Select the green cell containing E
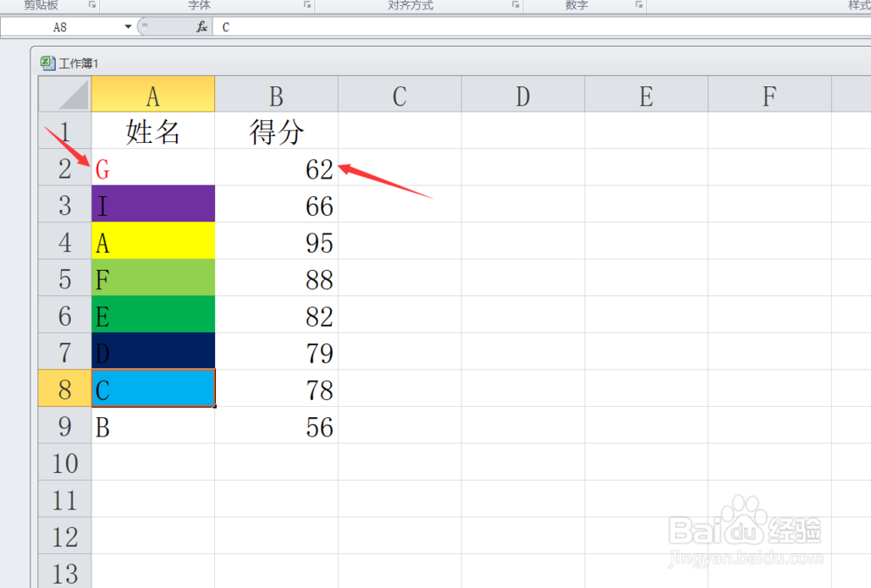This screenshot has height=588, width=871. coord(153,314)
